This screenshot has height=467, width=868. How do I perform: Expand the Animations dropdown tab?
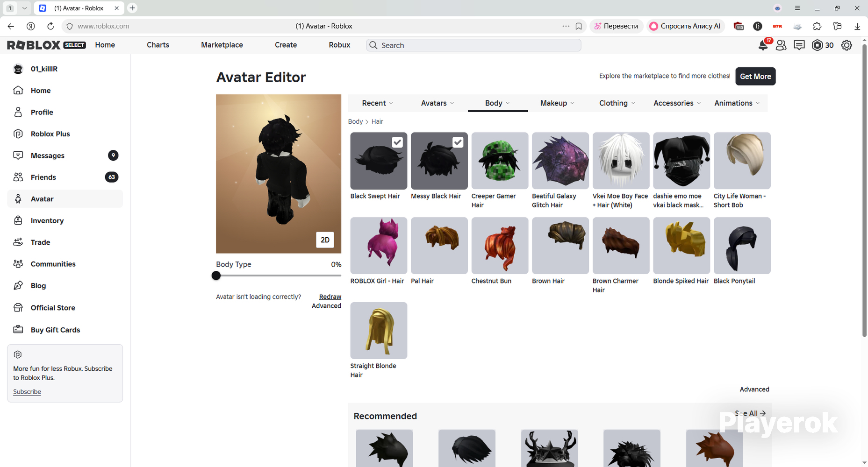737,103
